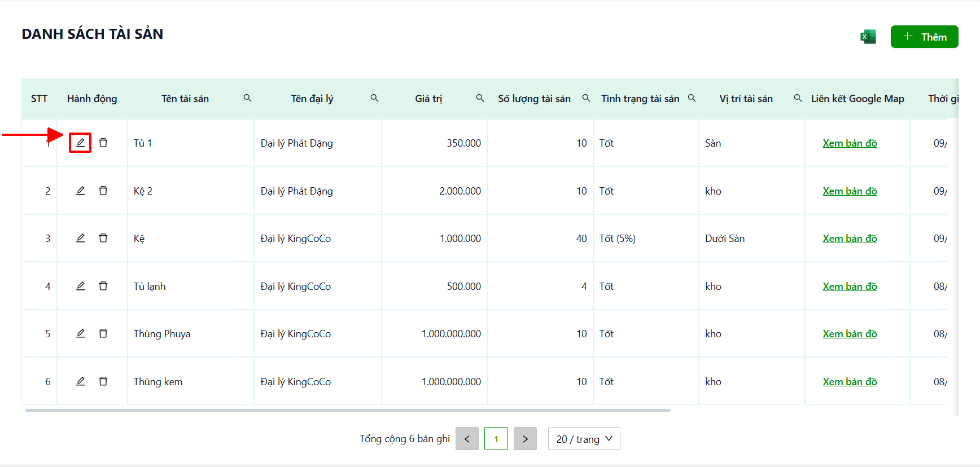The width and height of the screenshot is (980, 467).
Task: Open map link for row 3 Kệ
Action: point(850,239)
